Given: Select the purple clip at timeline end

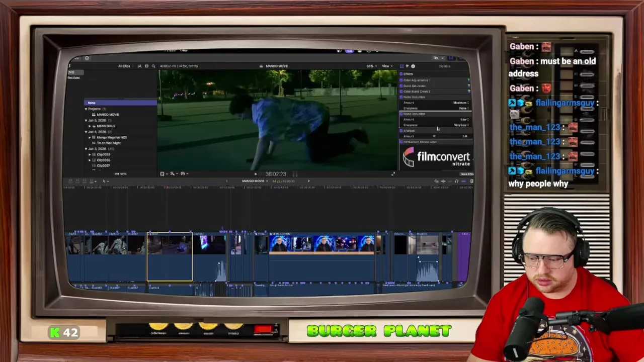Looking at the screenshot, I should [x=464, y=256].
